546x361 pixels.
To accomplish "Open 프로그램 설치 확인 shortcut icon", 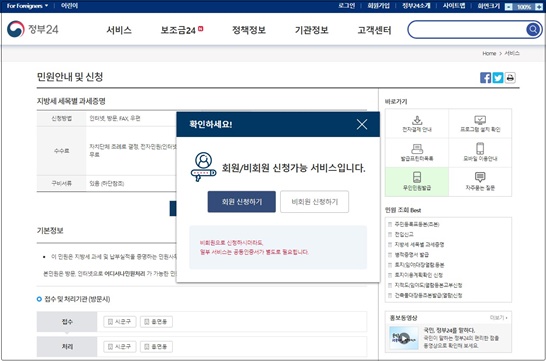I will (480, 124).
